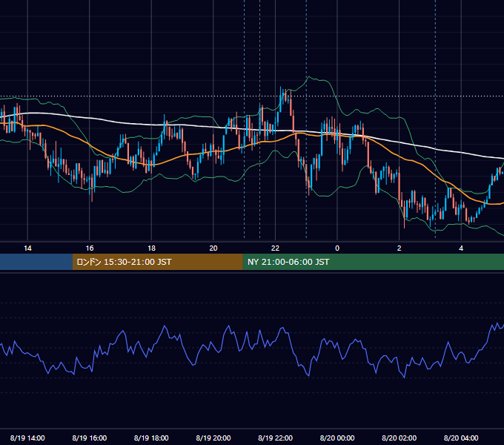
Task: Click the 8/19 22:00 date label
Action: coord(275,438)
